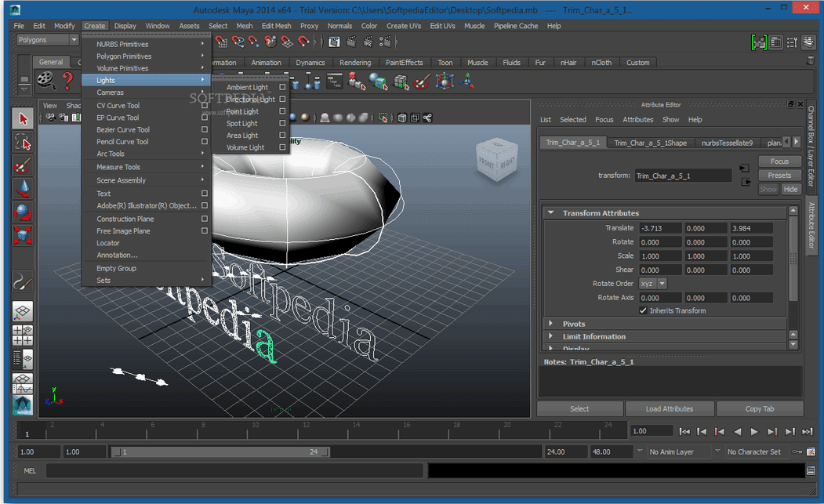Select the arrow Select tool in toolbox
824x504 pixels.
23,119
